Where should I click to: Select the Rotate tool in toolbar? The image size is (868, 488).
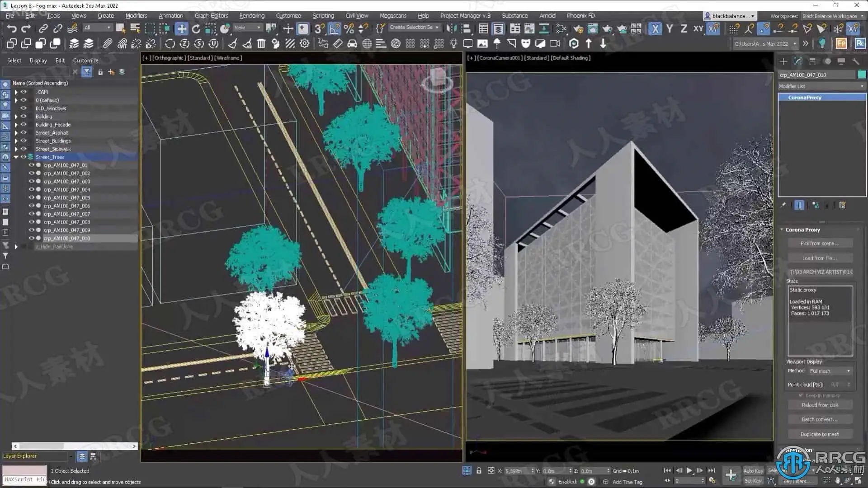tap(196, 29)
